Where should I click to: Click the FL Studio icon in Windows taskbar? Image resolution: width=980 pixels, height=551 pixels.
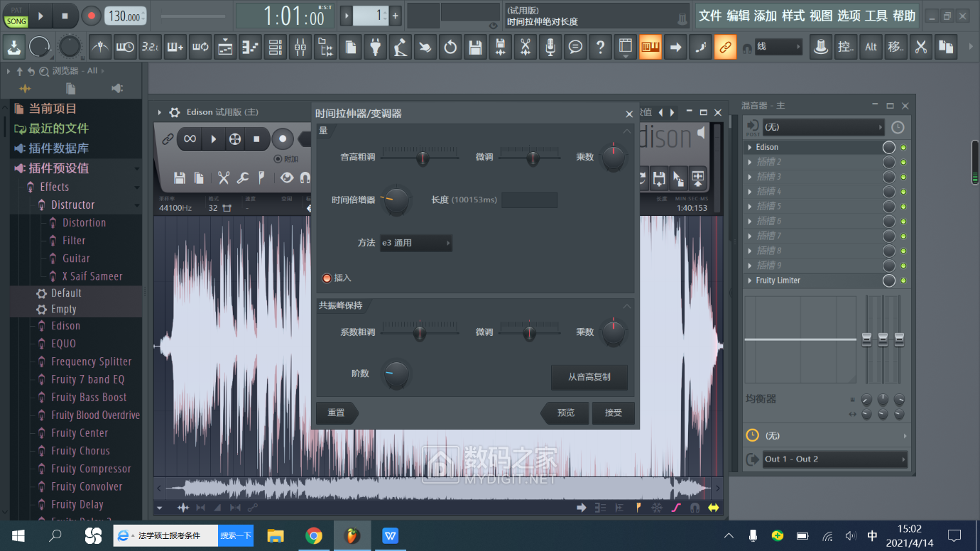352,535
